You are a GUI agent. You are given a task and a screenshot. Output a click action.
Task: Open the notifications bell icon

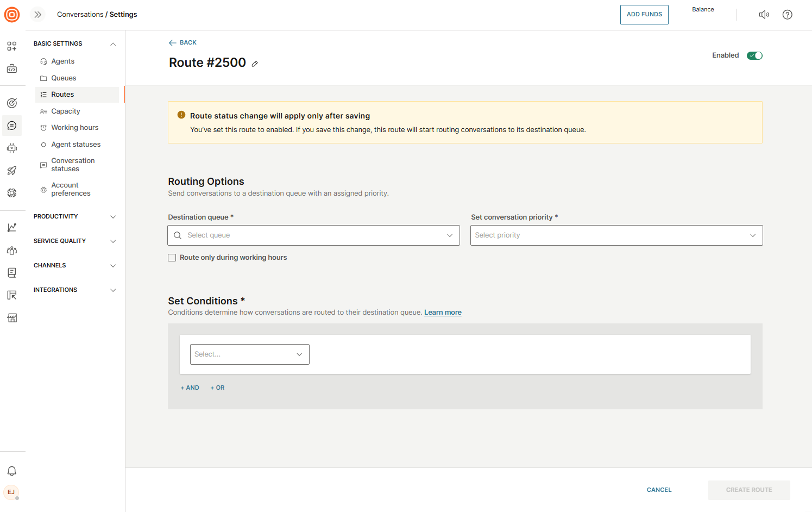pyautogui.click(x=12, y=471)
